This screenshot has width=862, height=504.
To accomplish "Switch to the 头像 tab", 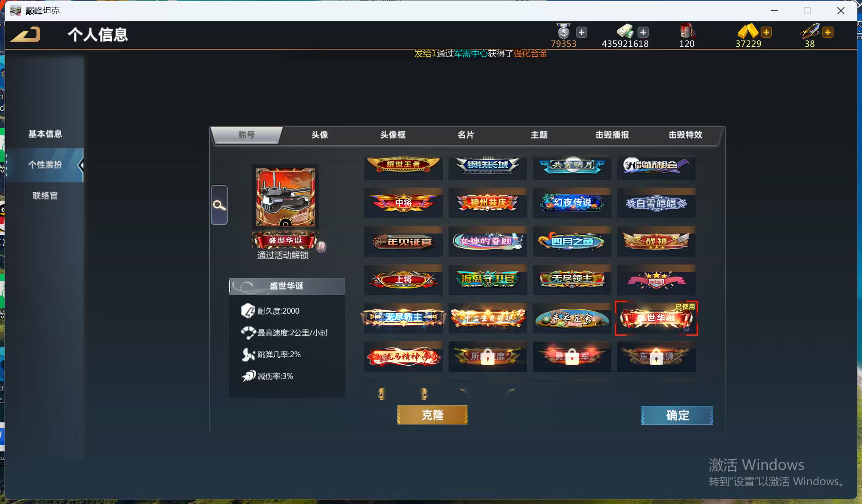I will pyautogui.click(x=320, y=135).
